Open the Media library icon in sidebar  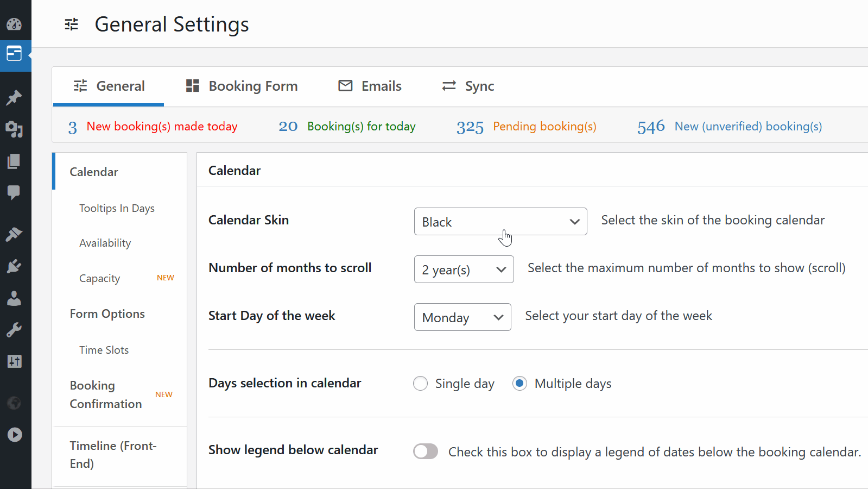pyautogui.click(x=14, y=129)
